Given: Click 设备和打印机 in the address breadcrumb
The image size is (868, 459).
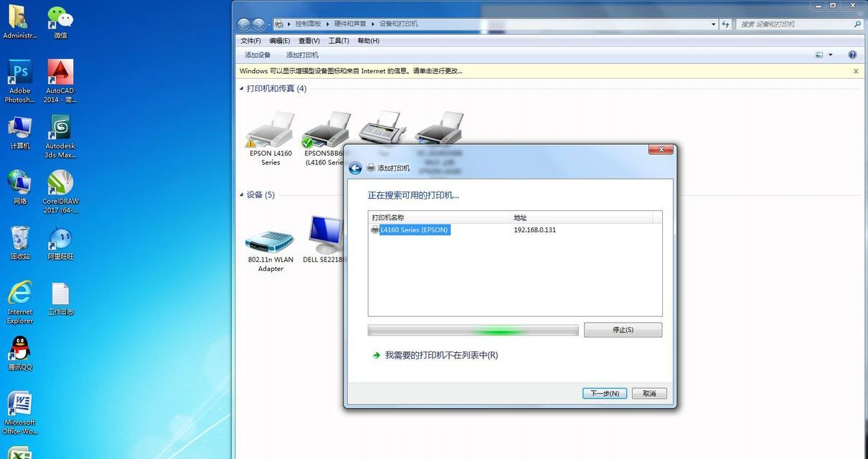Looking at the screenshot, I should (x=399, y=24).
